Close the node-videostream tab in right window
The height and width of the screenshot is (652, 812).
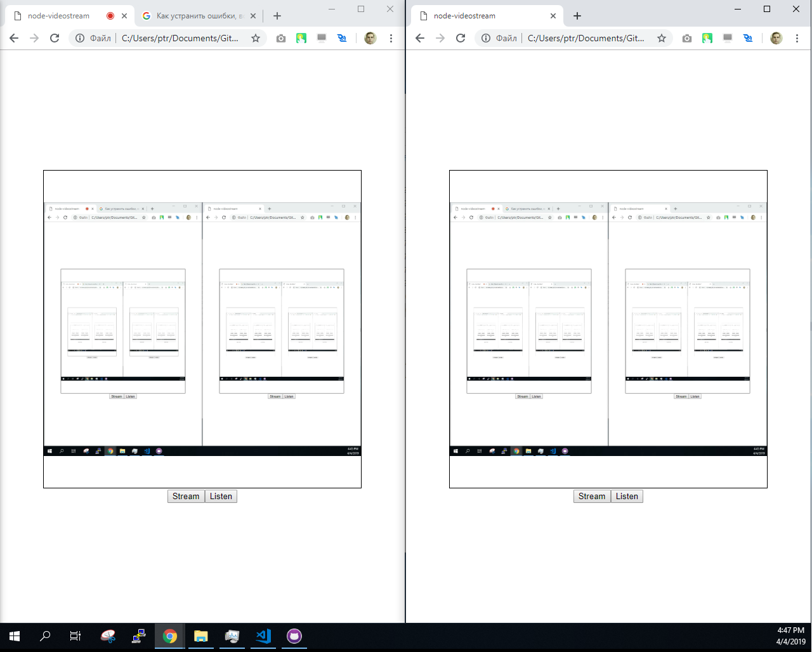point(553,16)
